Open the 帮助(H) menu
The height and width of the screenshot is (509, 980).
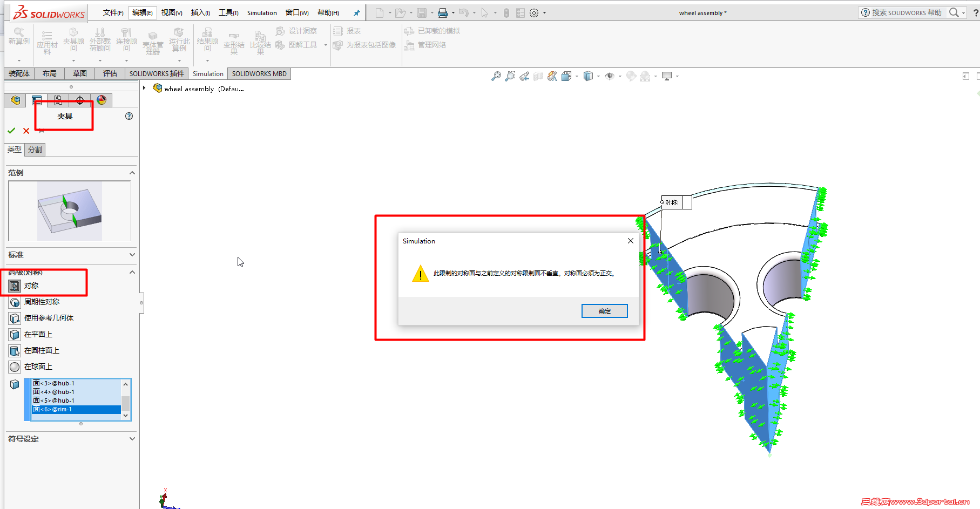328,13
